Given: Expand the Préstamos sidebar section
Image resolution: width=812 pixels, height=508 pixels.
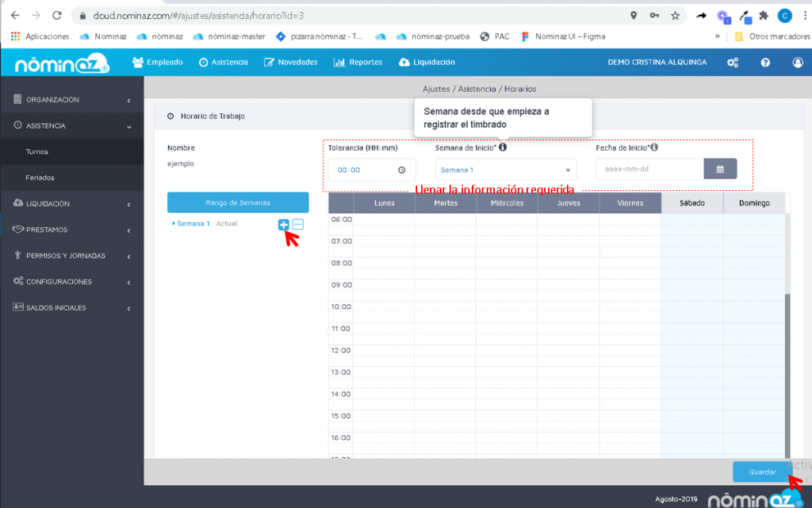Looking at the screenshot, I should (x=72, y=230).
